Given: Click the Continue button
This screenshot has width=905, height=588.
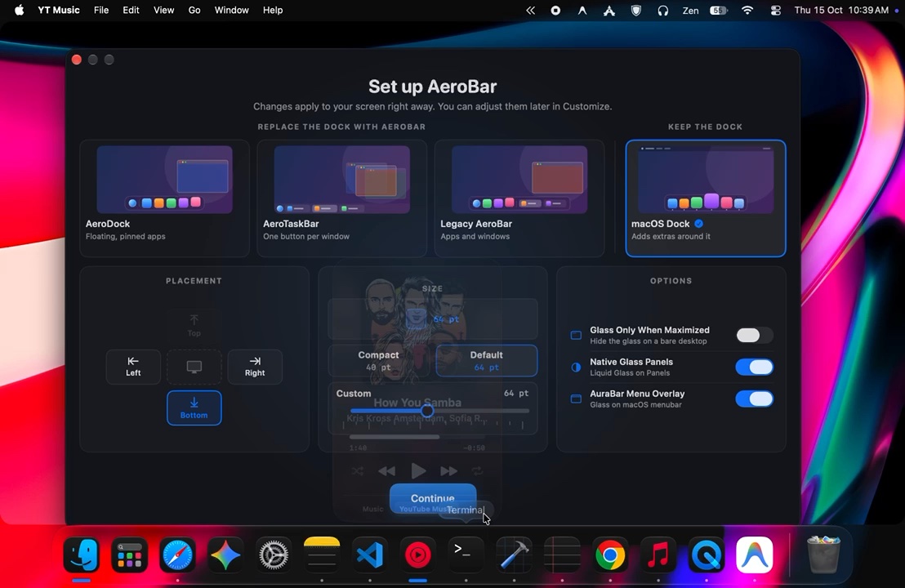Looking at the screenshot, I should tap(433, 498).
